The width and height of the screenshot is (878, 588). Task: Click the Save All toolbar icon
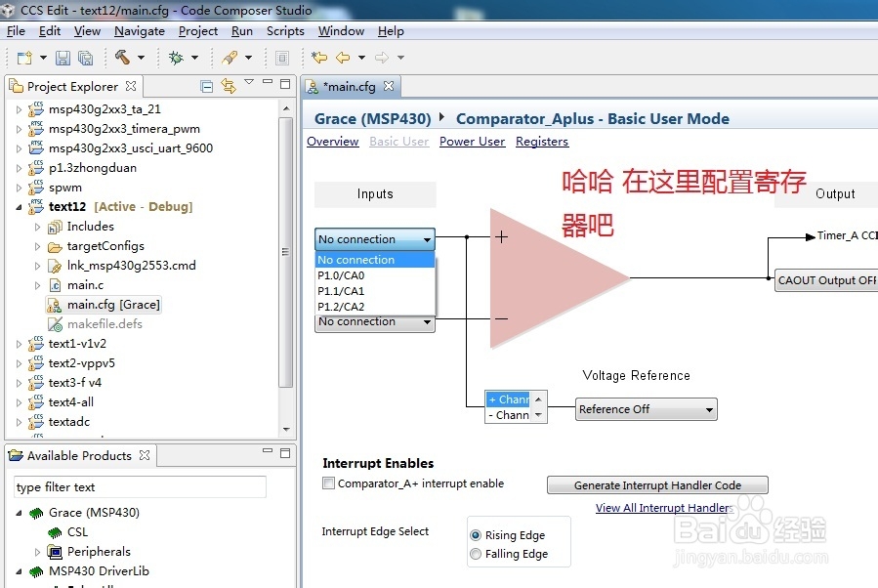tap(85, 58)
